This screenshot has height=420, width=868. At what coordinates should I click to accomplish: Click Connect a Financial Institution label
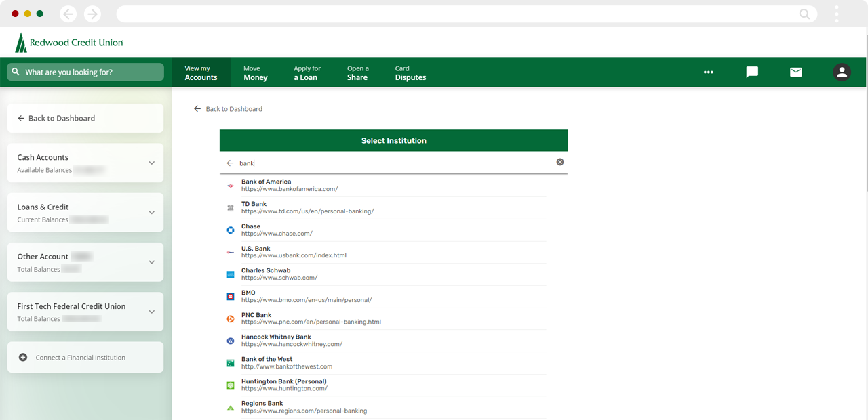click(81, 357)
